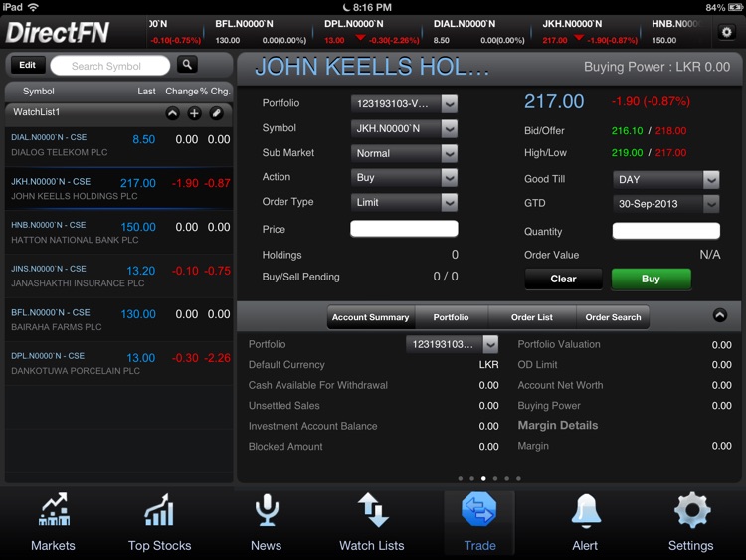Open the GTD date dropdown
The width and height of the screenshot is (746, 560).
click(x=665, y=204)
